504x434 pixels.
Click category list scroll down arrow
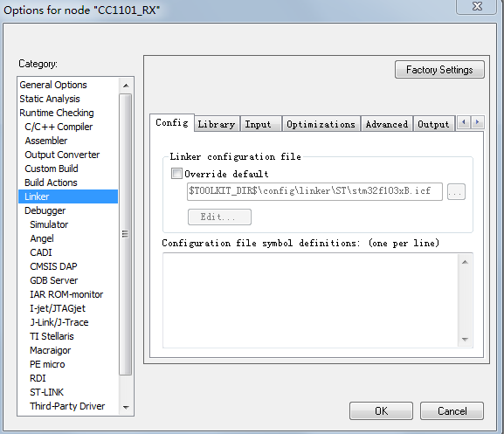pos(126,407)
